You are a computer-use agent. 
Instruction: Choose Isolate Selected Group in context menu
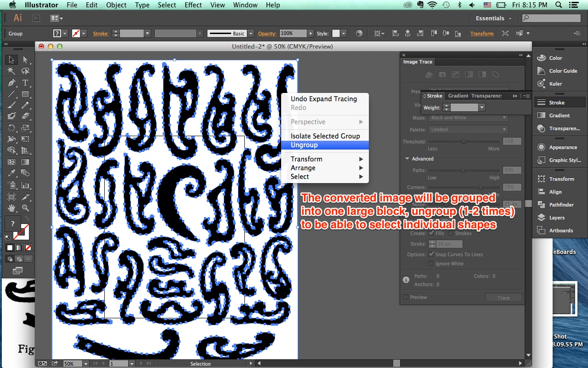[325, 136]
